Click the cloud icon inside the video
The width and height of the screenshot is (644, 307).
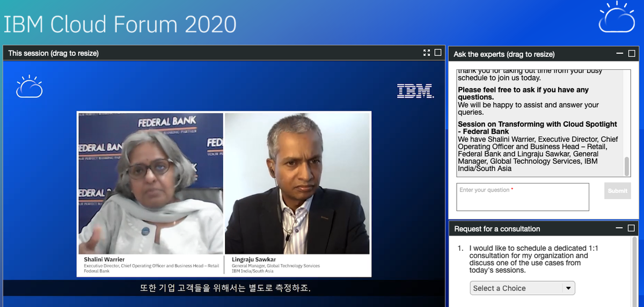click(29, 86)
